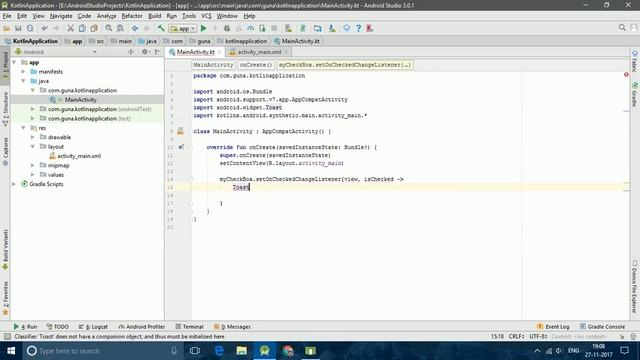Expand the mipmap folder

33,166
